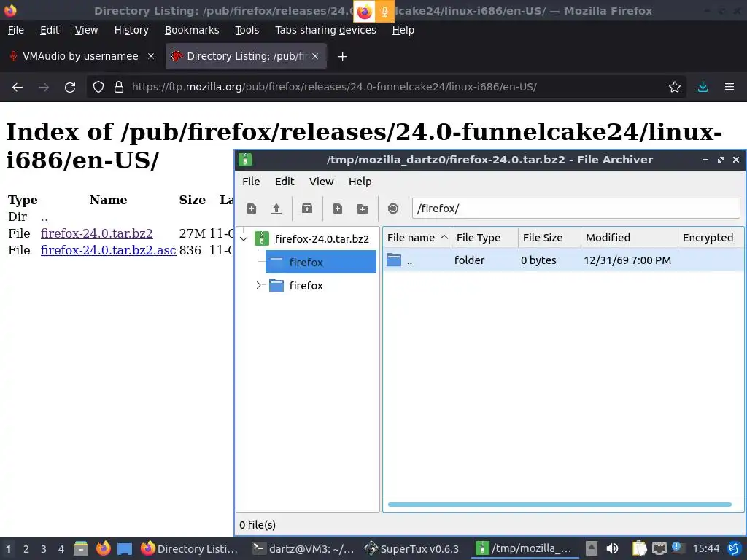Click the blue bird icon at the taskbar's end
747x560 pixels.
tap(734, 548)
